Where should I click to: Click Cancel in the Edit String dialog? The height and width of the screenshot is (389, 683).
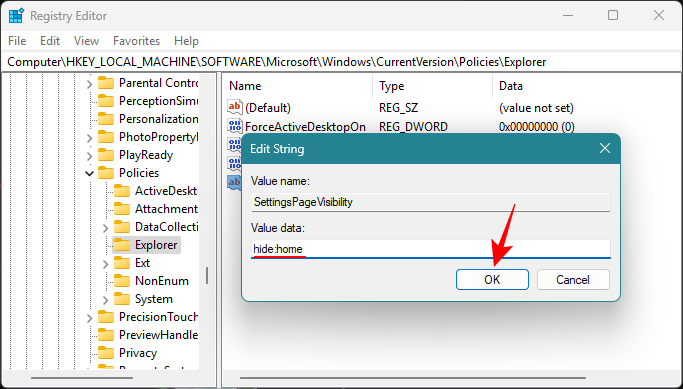pos(573,280)
